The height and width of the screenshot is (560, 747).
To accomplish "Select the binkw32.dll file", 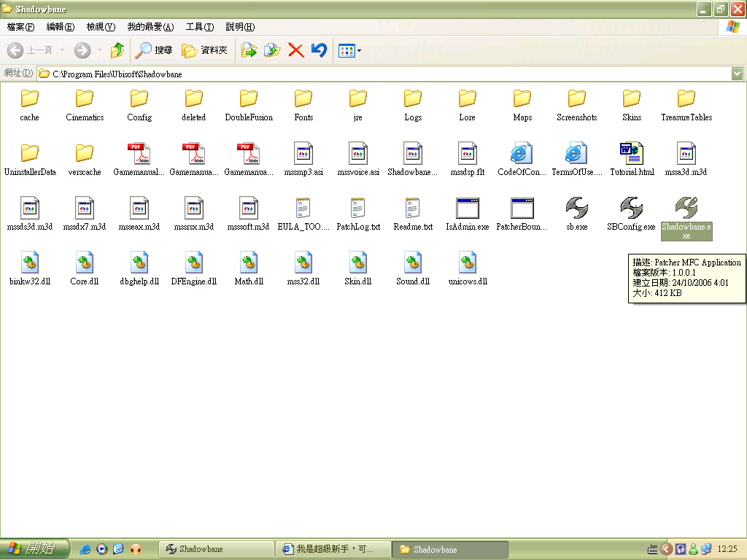I will (x=30, y=270).
